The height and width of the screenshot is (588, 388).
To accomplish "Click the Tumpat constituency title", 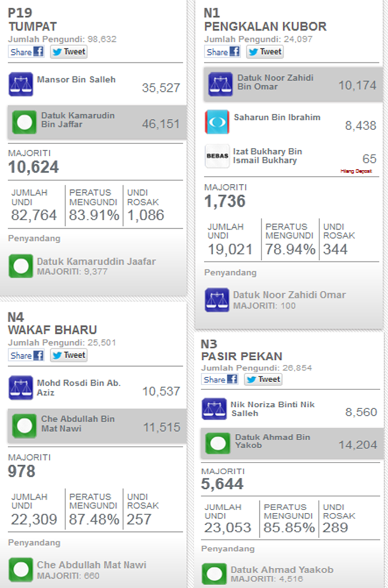I will [x=33, y=26].
